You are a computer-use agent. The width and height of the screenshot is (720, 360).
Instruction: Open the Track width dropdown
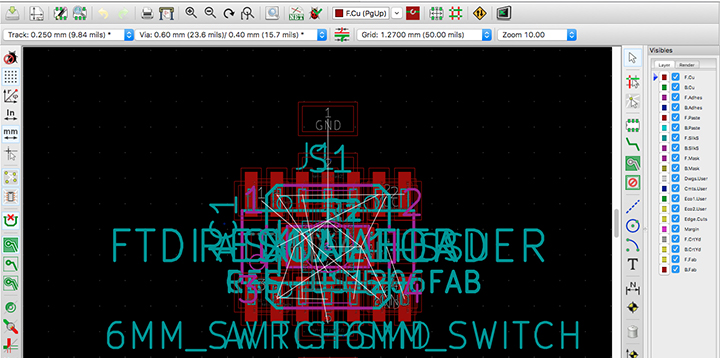[x=68, y=35]
